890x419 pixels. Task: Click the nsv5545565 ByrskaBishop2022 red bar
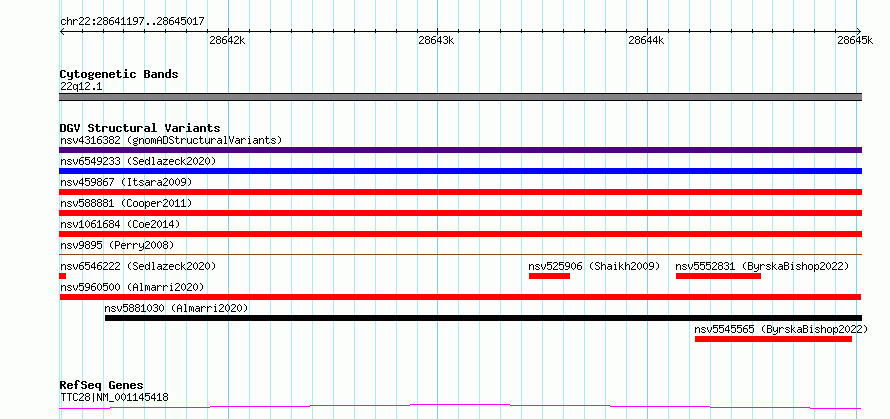click(773, 339)
